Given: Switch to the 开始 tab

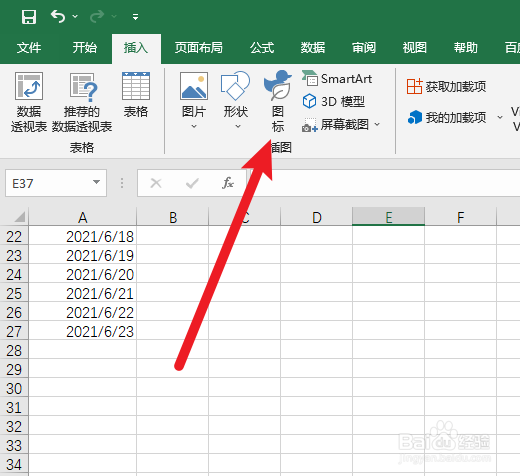Looking at the screenshot, I should 85,48.
